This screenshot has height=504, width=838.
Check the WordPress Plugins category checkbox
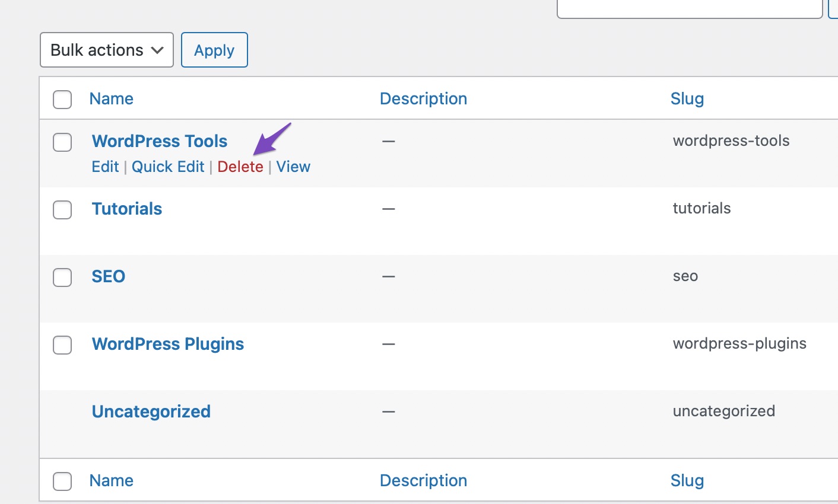point(62,344)
